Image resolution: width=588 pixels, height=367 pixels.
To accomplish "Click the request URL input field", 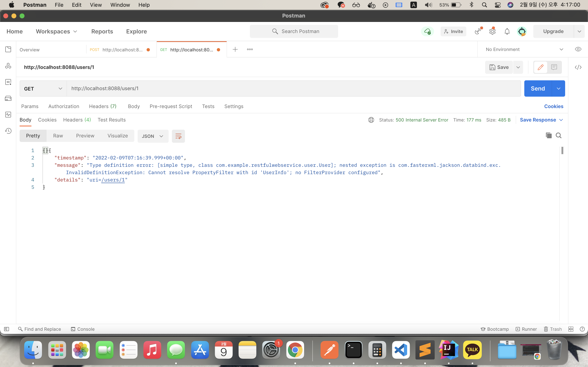I will [x=292, y=89].
